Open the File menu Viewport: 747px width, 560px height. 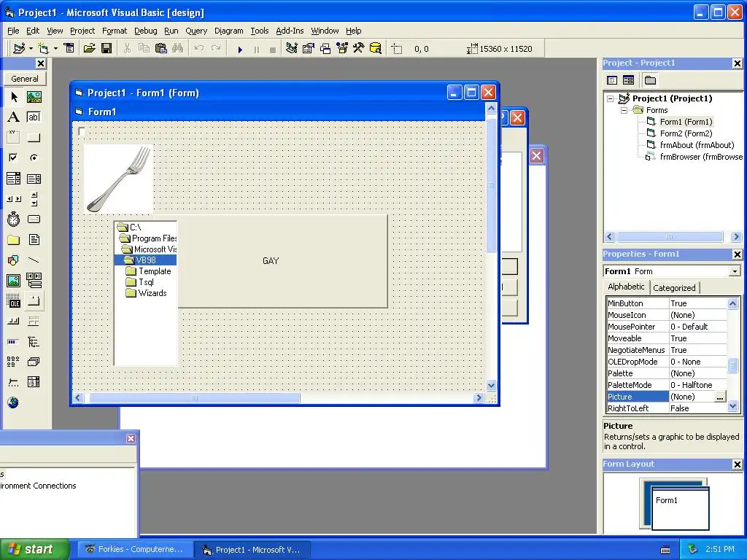point(13,31)
